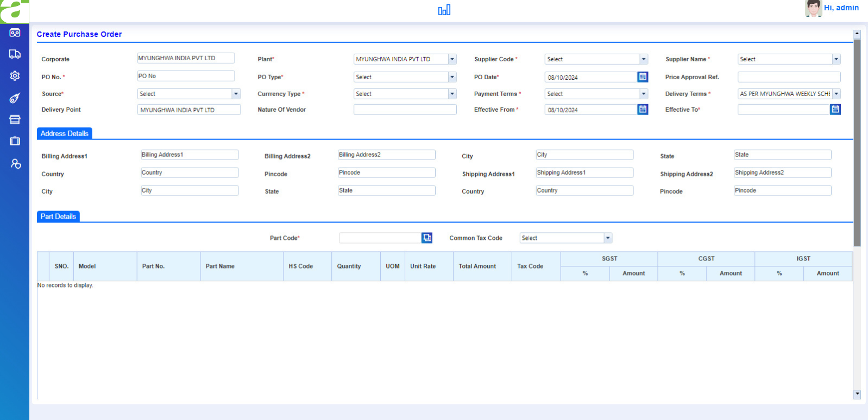The width and height of the screenshot is (868, 420).
Task: Click the Part Code input field
Action: coord(380,238)
